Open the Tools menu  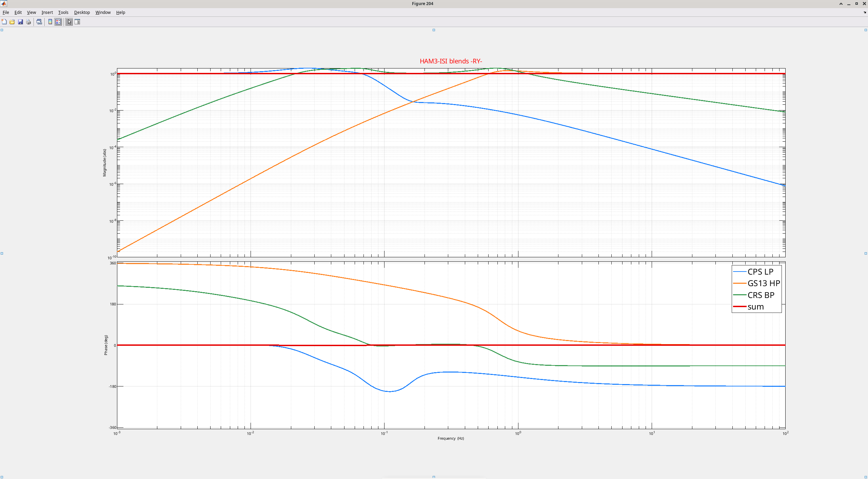63,13
